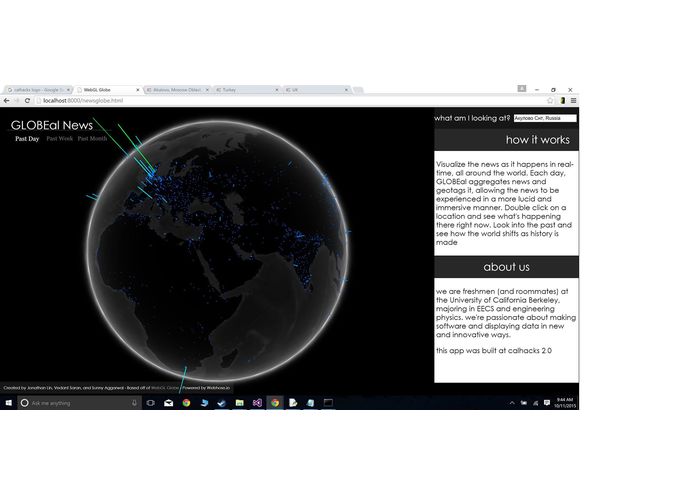
Task: Open Task View from the taskbar
Action: (151, 403)
